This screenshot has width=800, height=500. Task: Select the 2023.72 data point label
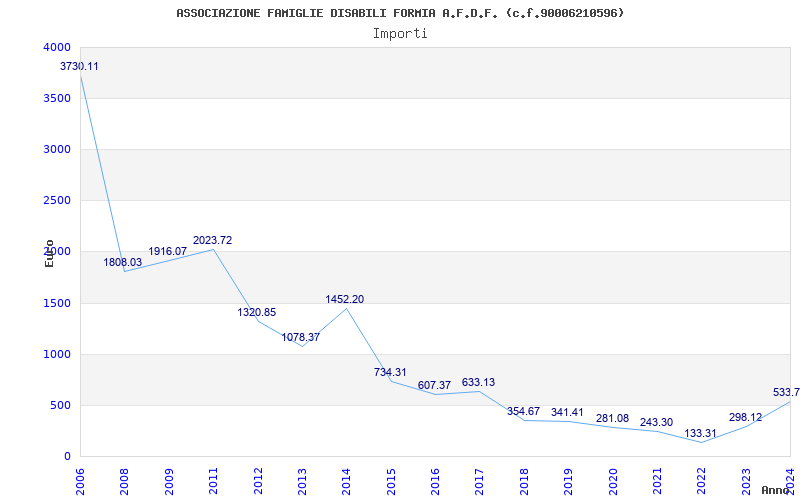click(x=212, y=240)
